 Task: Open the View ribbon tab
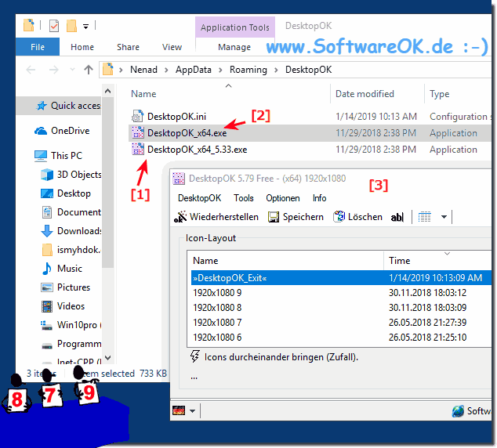point(172,47)
